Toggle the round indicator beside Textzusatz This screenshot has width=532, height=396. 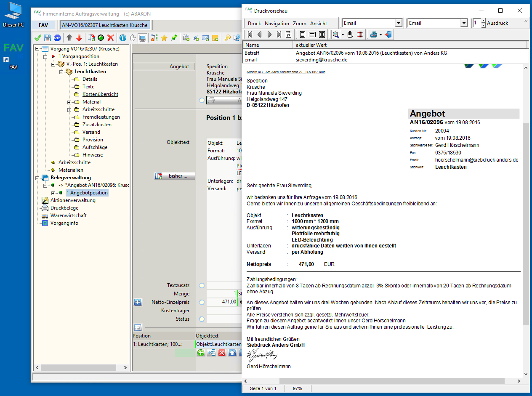(202, 285)
